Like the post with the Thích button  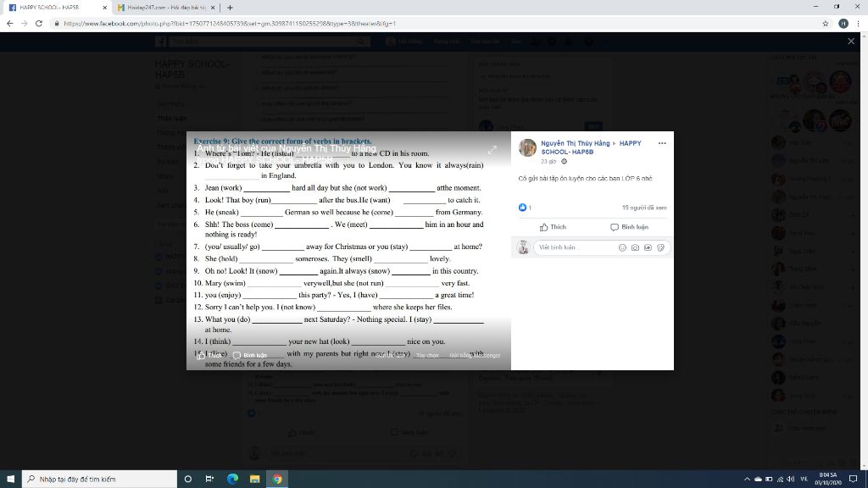[553, 227]
